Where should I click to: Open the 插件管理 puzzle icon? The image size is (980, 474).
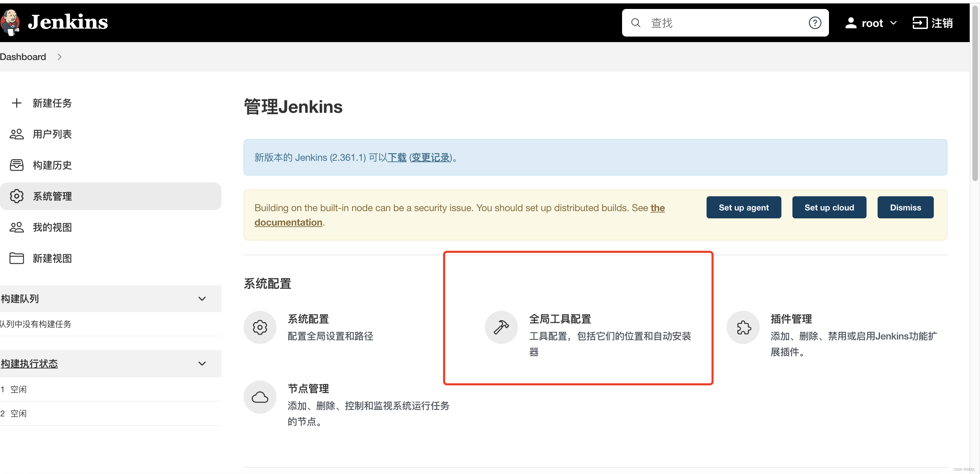click(x=743, y=327)
